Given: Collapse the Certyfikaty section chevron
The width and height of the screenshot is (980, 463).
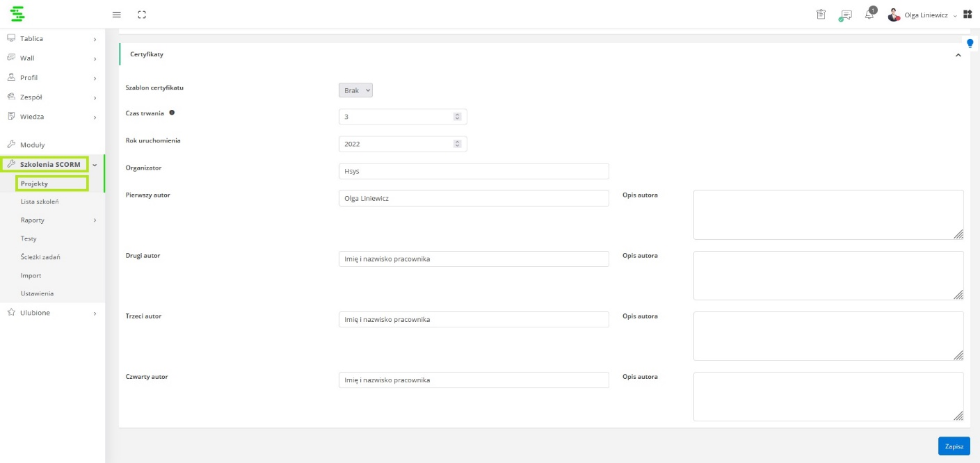Looking at the screenshot, I should [958, 55].
